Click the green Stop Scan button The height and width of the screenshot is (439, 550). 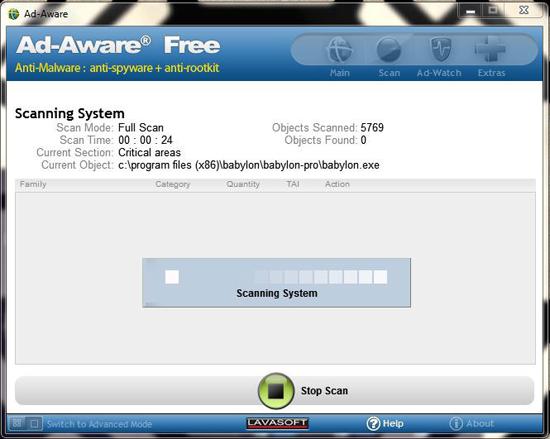pos(276,391)
